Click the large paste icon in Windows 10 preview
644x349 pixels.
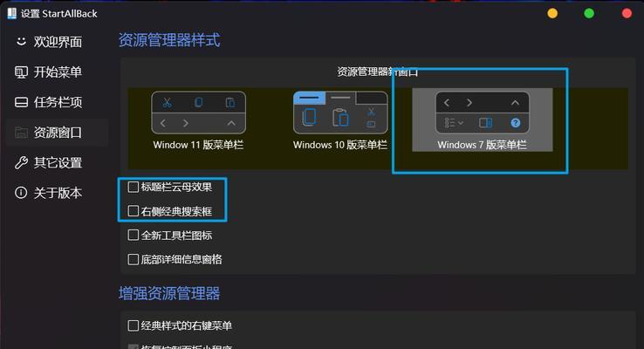(340, 118)
